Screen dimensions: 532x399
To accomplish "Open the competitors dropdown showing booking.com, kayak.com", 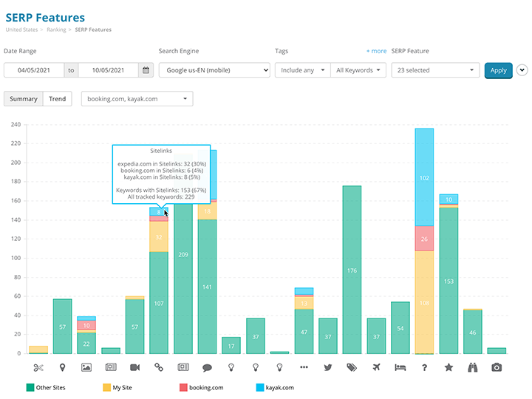I will coord(137,98).
